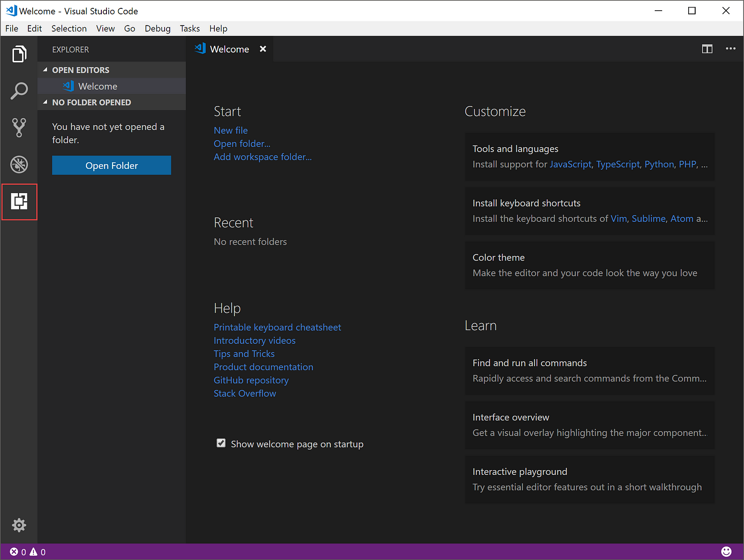
Task: Click the Sublime keyboard shortcuts link
Action: click(x=649, y=219)
